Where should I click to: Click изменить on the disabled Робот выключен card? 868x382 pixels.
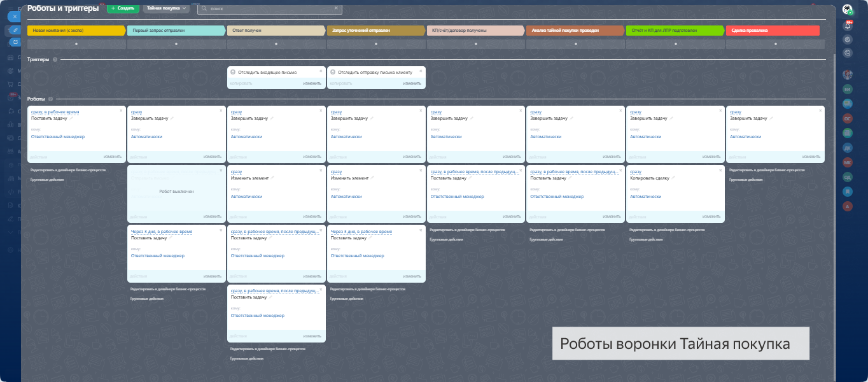point(213,216)
